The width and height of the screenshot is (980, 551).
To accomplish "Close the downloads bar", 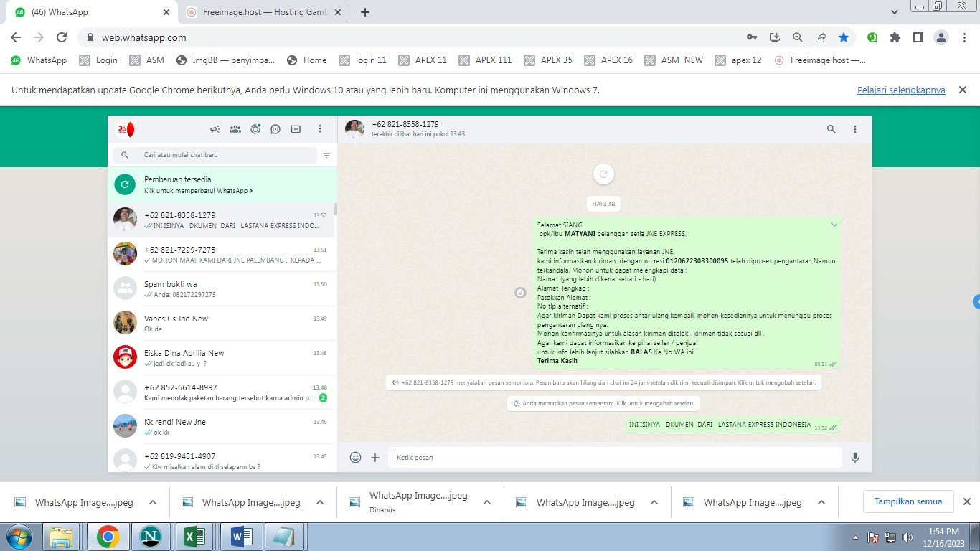I will 966,501.
